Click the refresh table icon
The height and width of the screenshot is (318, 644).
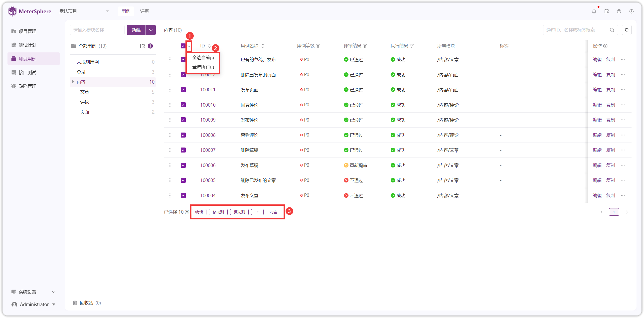coord(627,30)
